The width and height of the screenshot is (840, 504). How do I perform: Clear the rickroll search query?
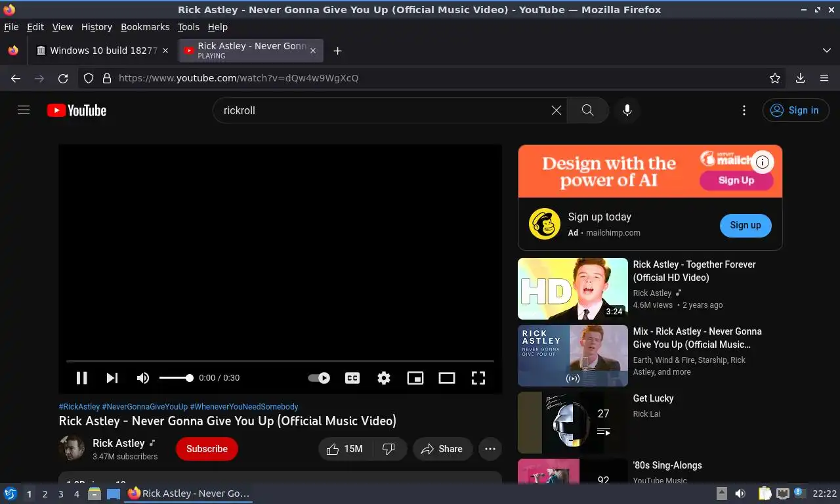(556, 110)
